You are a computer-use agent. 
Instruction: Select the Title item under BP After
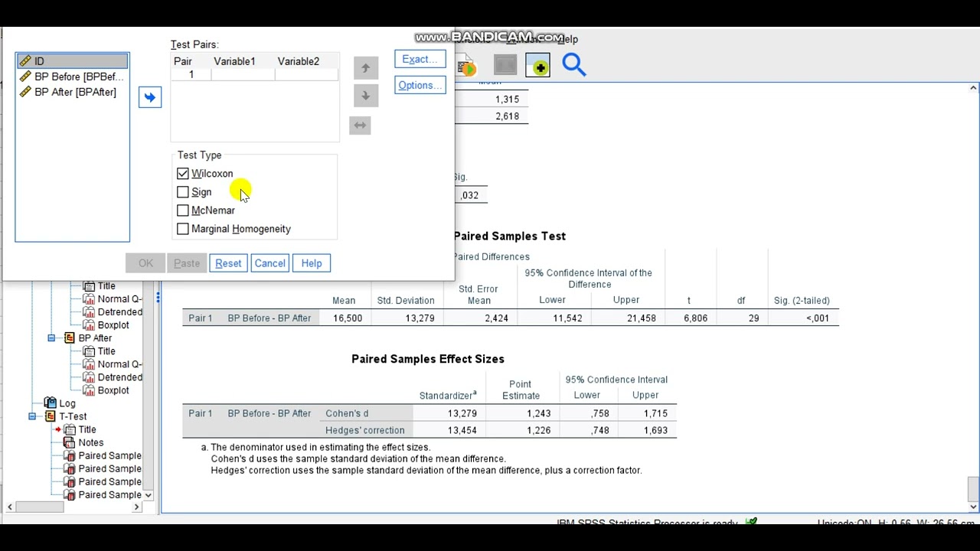click(x=106, y=351)
